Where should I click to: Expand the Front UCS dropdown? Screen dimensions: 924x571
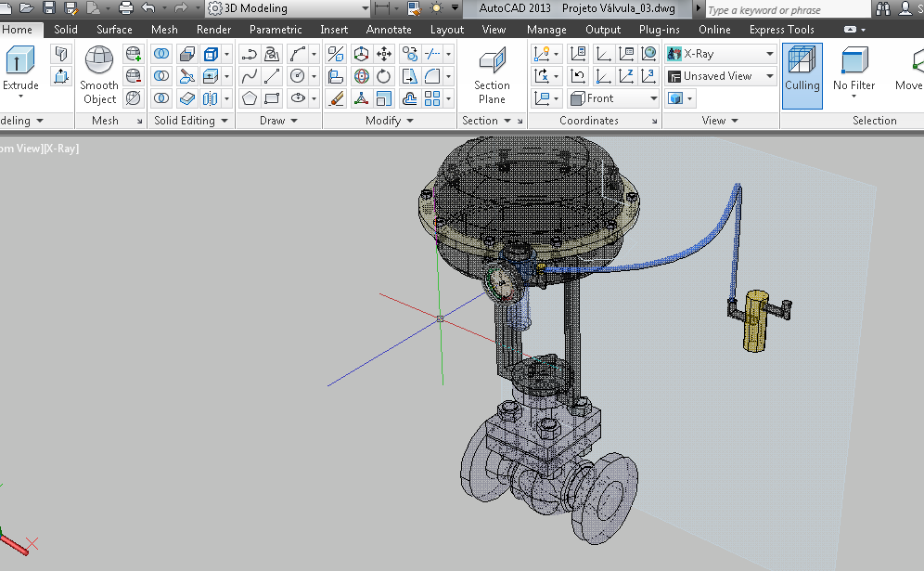click(x=653, y=98)
